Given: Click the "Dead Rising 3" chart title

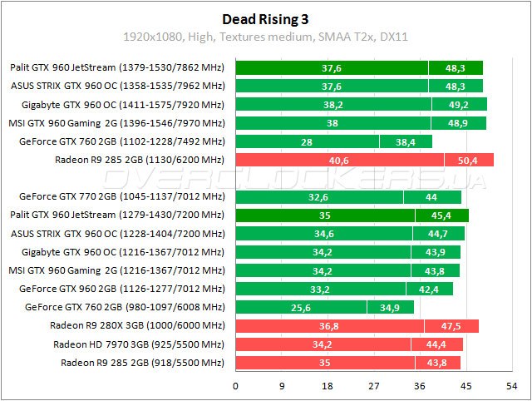Looking at the screenshot, I should pyautogui.click(x=265, y=18).
